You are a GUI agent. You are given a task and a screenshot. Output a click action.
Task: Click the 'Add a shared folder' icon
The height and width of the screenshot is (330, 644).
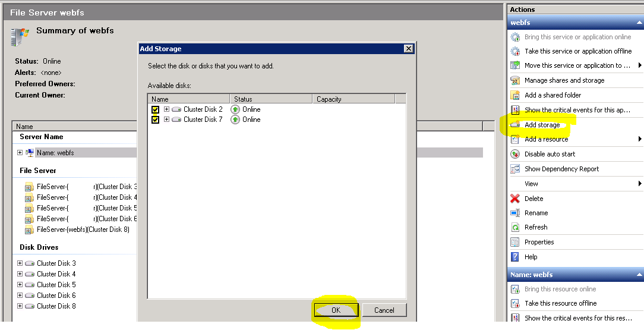[515, 95]
